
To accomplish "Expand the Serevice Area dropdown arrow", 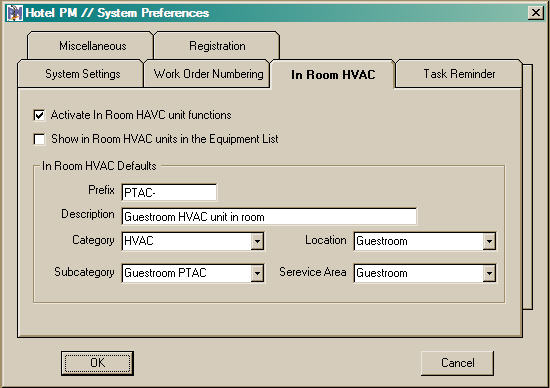I will tap(489, 273).
